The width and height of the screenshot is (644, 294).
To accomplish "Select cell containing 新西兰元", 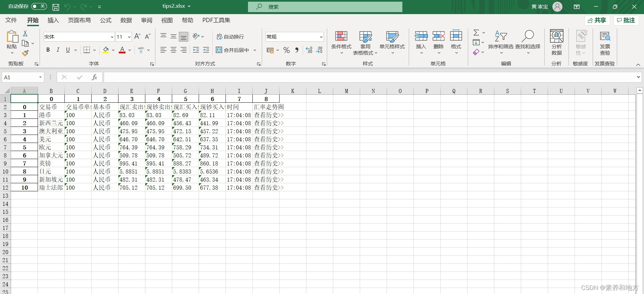I will 51,123.
